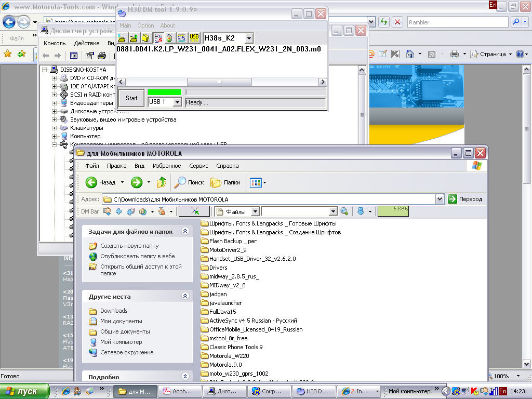Open the About menu in H38 DM tool
Screen dimensions: 532x399
click(168, 25)
